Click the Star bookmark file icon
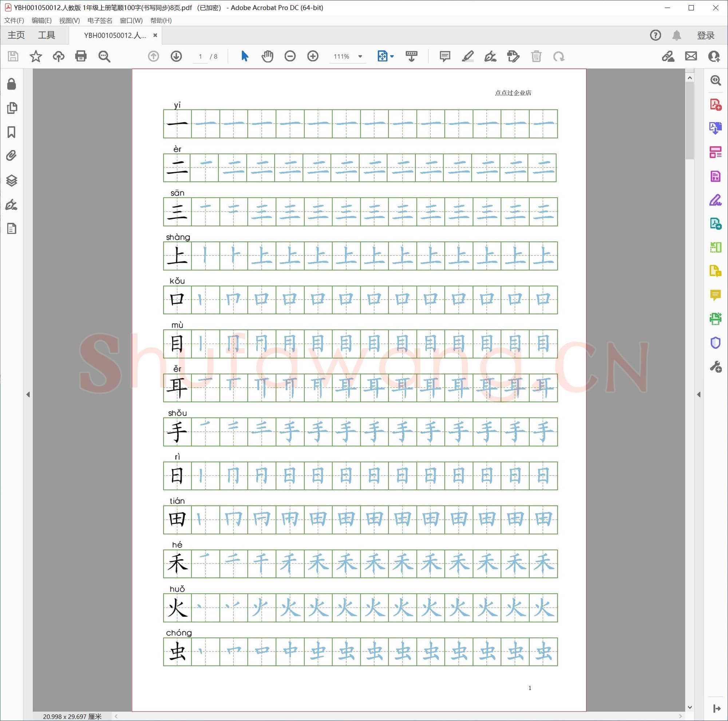 tap(36, 56)
